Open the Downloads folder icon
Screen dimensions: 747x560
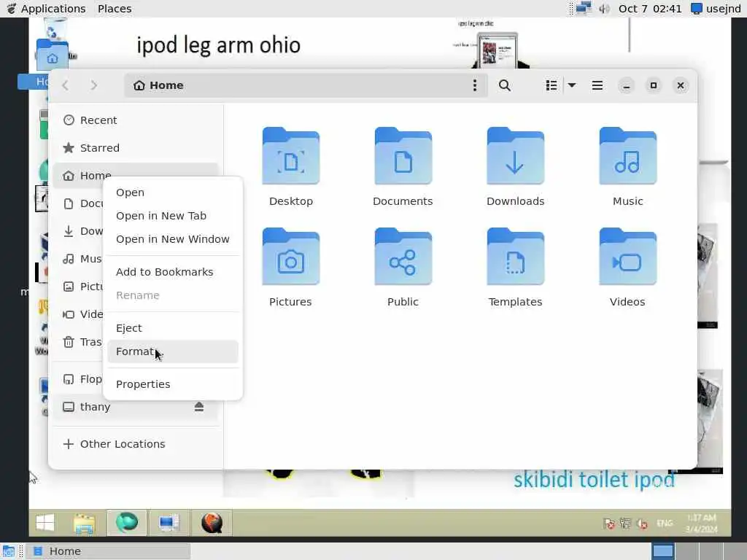[x=515, y=156]
